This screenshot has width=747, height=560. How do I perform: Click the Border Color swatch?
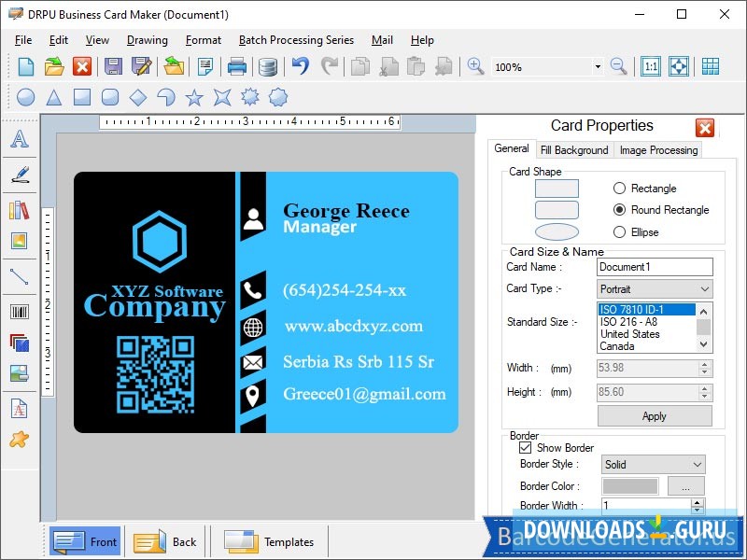630,486
